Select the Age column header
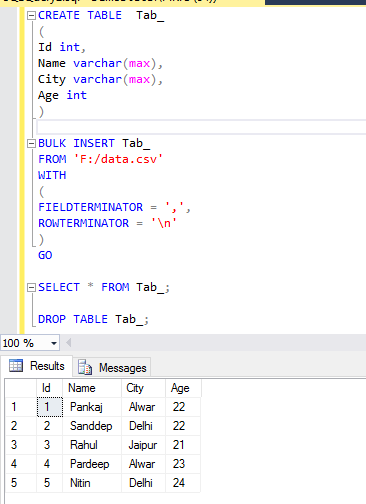This screenshot has width=366, height=504. click(183, 388)
